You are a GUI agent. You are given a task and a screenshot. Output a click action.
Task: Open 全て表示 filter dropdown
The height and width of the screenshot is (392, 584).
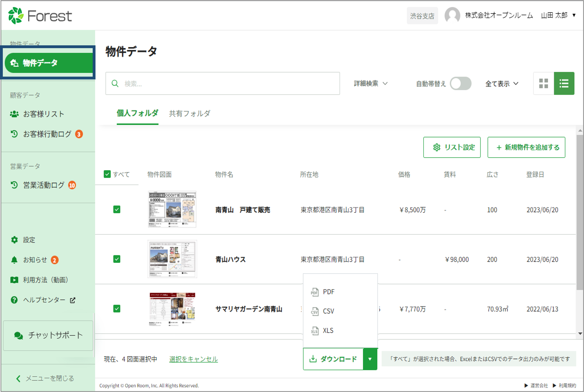[501, 84]
